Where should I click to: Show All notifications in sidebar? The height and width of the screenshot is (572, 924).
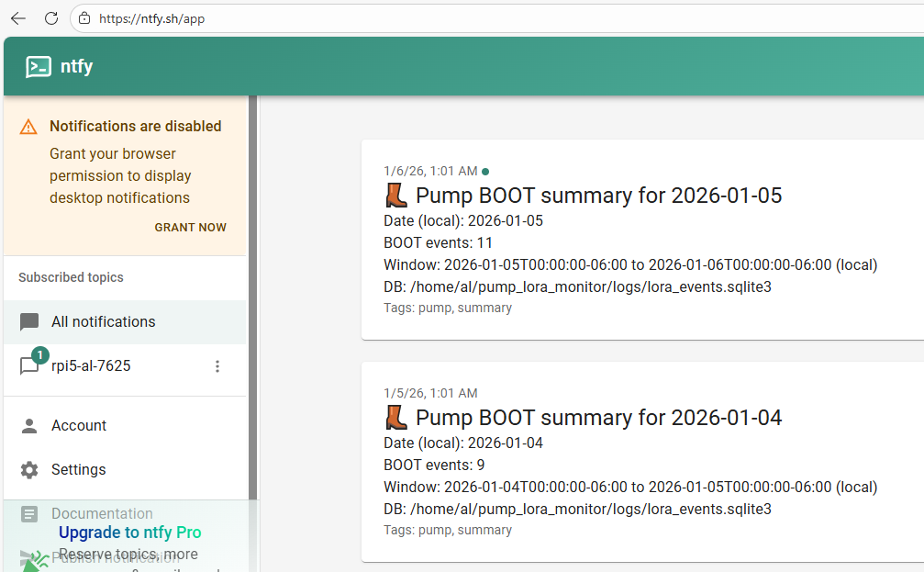point(103,322)
